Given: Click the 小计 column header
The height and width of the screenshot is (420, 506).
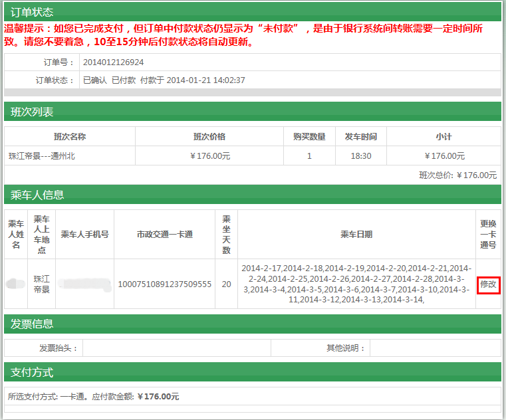Looking at the screenshot, I should click(443, 137).
